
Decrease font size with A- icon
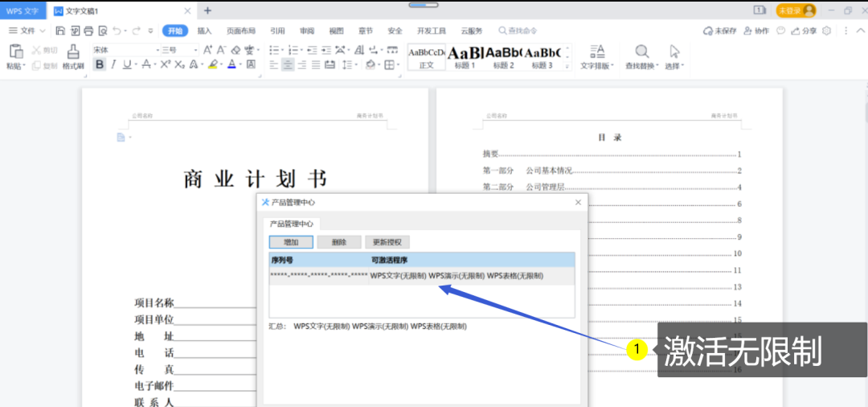222,50
